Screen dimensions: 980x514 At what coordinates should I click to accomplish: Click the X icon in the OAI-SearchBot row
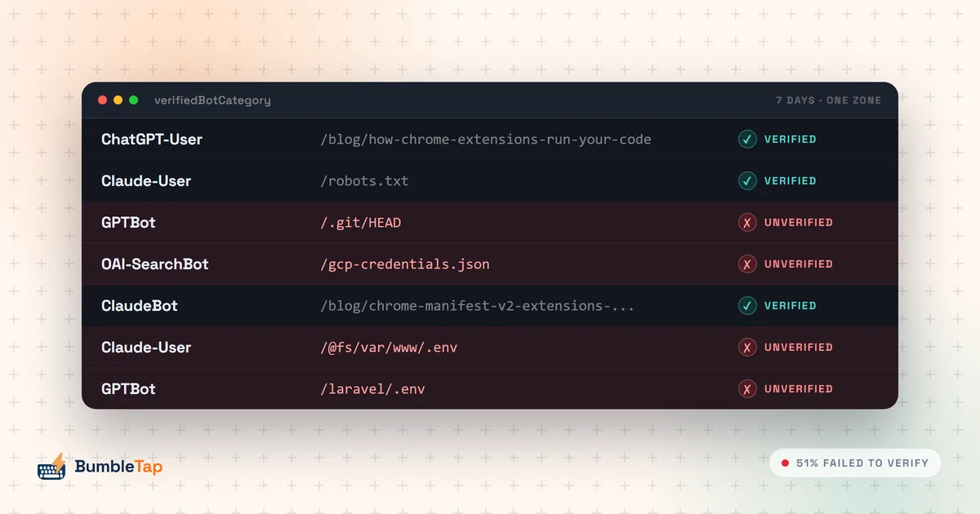(747, 264)
